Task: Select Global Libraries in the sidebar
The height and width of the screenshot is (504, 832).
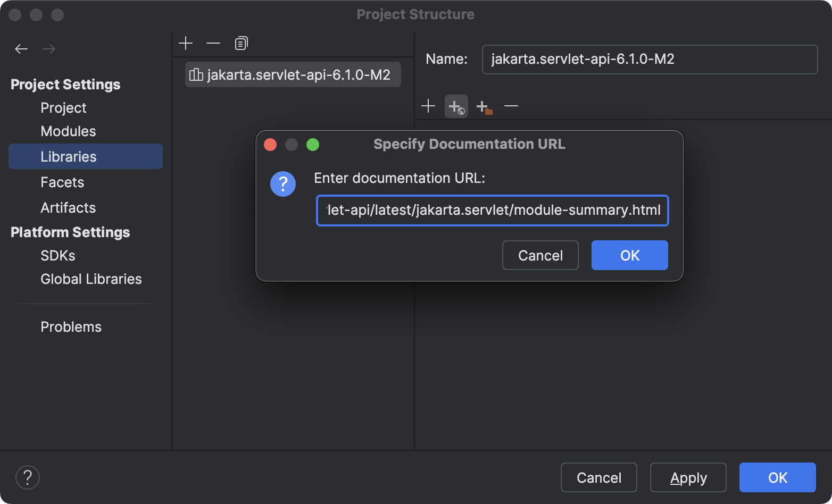Action: [91, 279]
